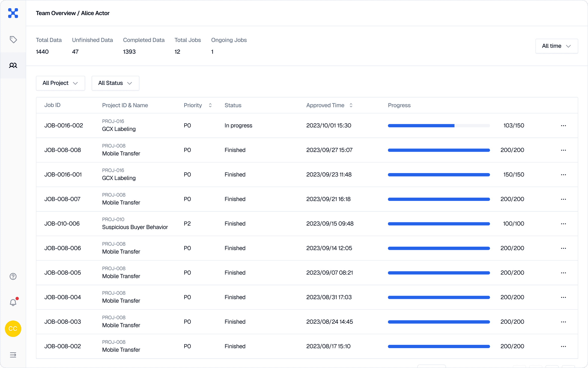Screen dimensions: 588x368
Task: Open notifications bell icon
Action: click(13, 302)
